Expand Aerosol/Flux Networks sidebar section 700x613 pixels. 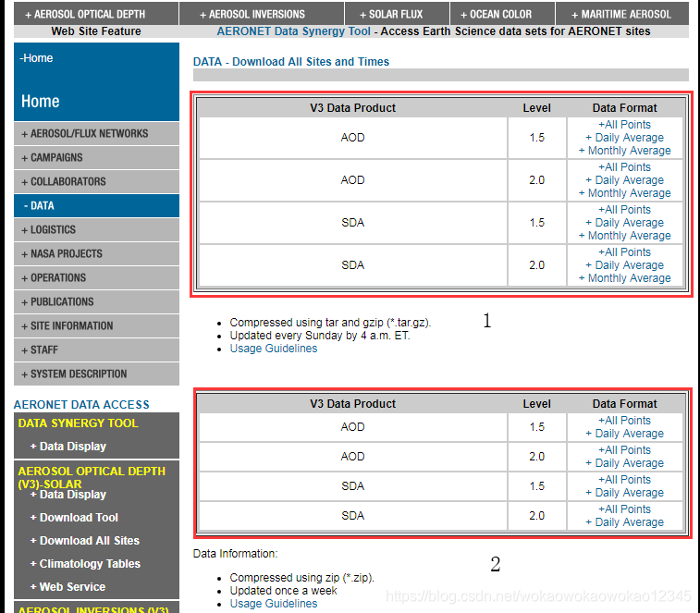tap(96, 133)
